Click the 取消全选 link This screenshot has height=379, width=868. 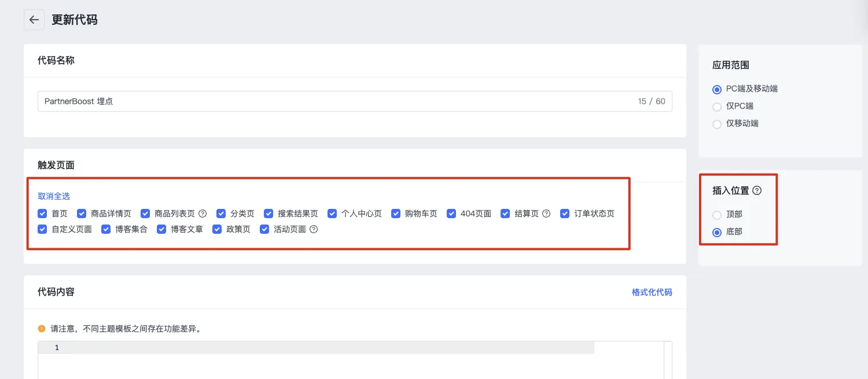tap(54, 196)
